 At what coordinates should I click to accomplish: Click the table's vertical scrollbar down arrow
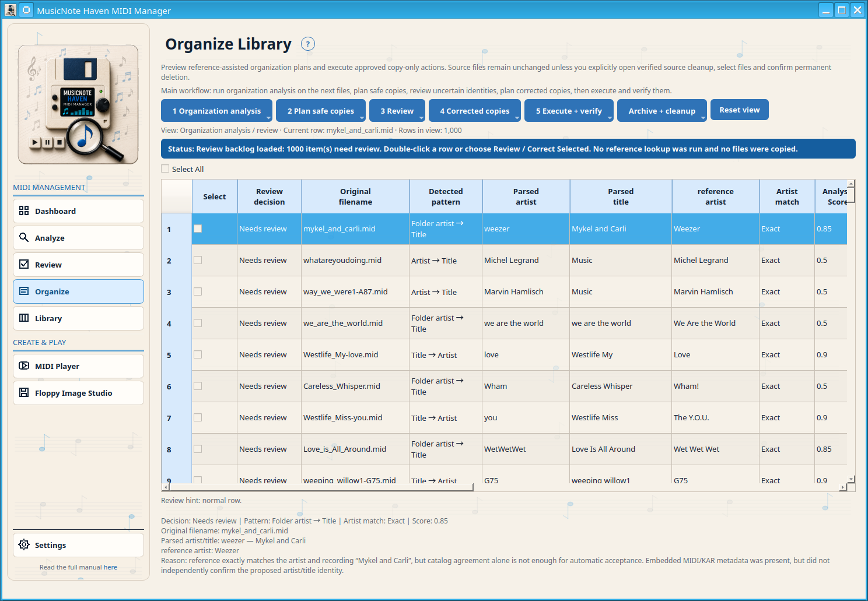point(851,479)
